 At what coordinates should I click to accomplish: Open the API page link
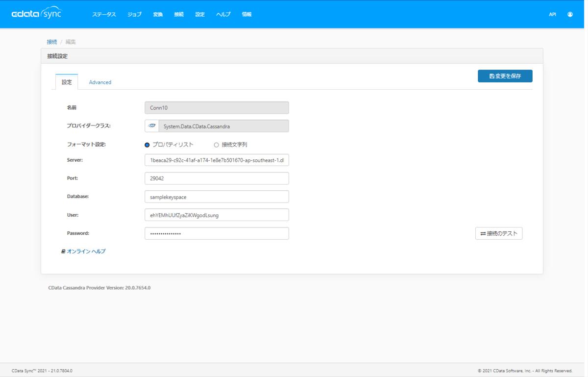[552, 14]
